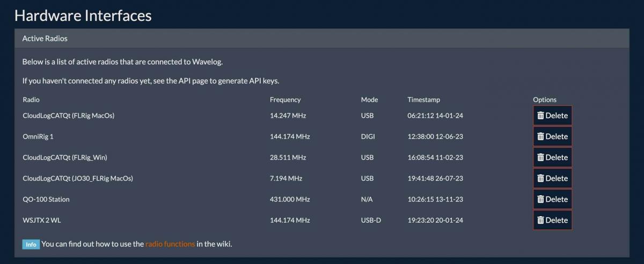Select the OmniRig 1 radio name
The image size is (644, 264).
point(38,137)
